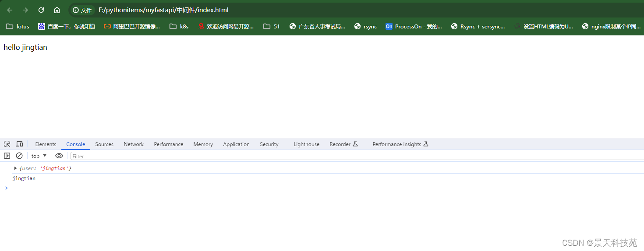This screenshot has height=251, width=644.
Task: Open the Lighthouse tab
Action: coord(306,144)
